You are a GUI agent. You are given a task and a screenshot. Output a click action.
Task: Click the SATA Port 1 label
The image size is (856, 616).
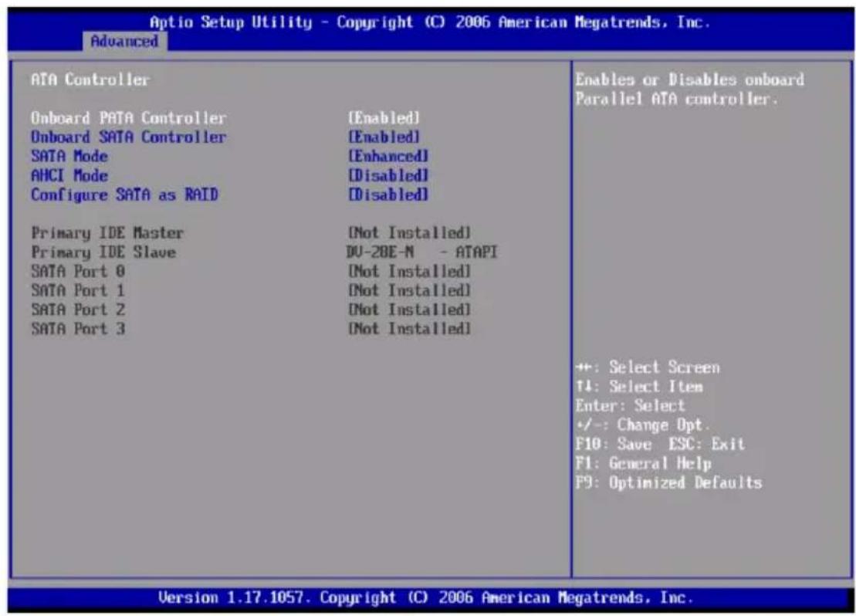pyautogui.click(x=78, y=290)
